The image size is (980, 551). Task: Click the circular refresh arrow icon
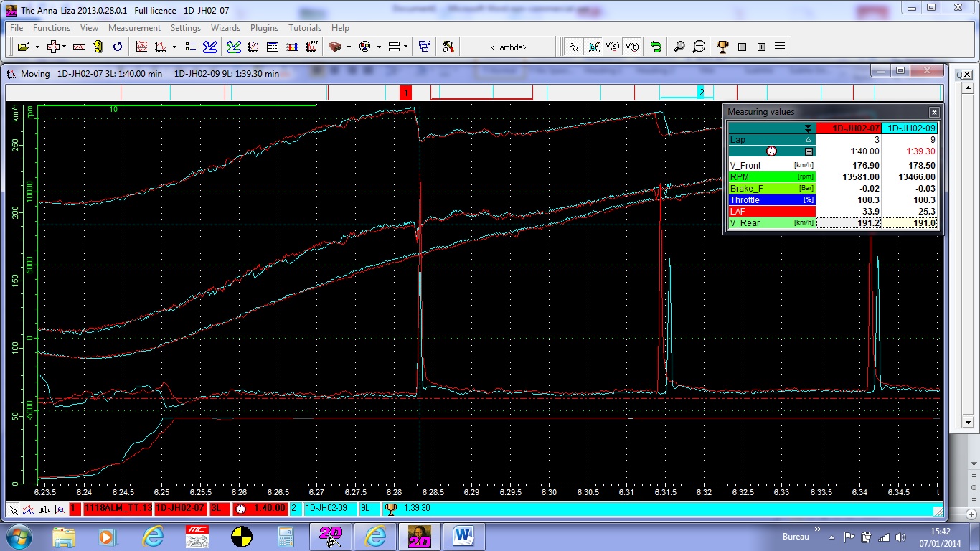tap(118, 47)
